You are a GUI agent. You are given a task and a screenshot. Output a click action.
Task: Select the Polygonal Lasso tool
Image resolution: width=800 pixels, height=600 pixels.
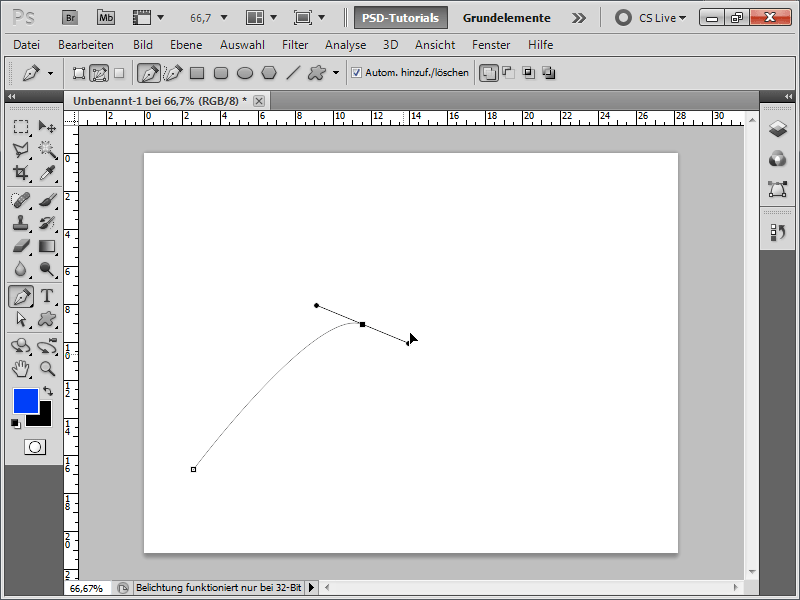21,149
